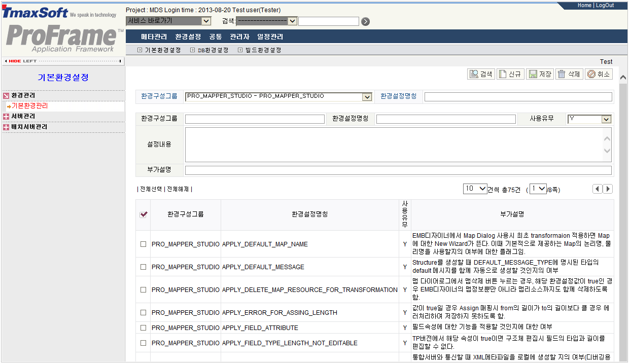Go to the next page arrow
The image size is (630, 364).
(x=608, y=189)
